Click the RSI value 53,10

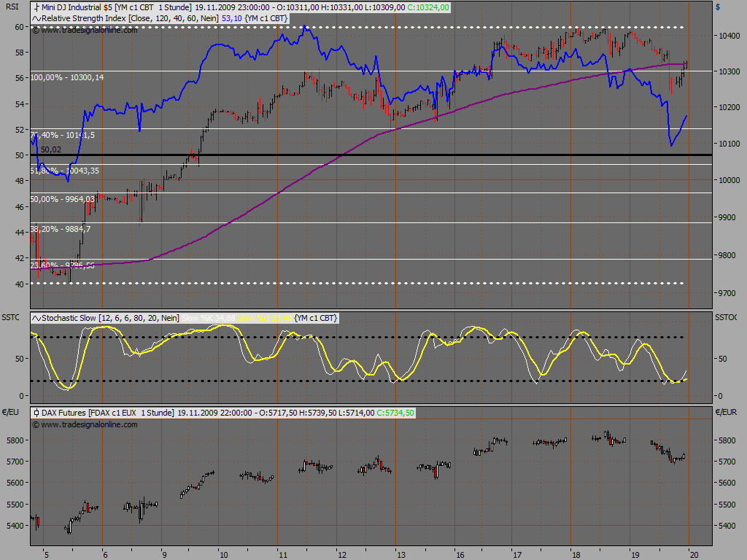tap(231, 18)
